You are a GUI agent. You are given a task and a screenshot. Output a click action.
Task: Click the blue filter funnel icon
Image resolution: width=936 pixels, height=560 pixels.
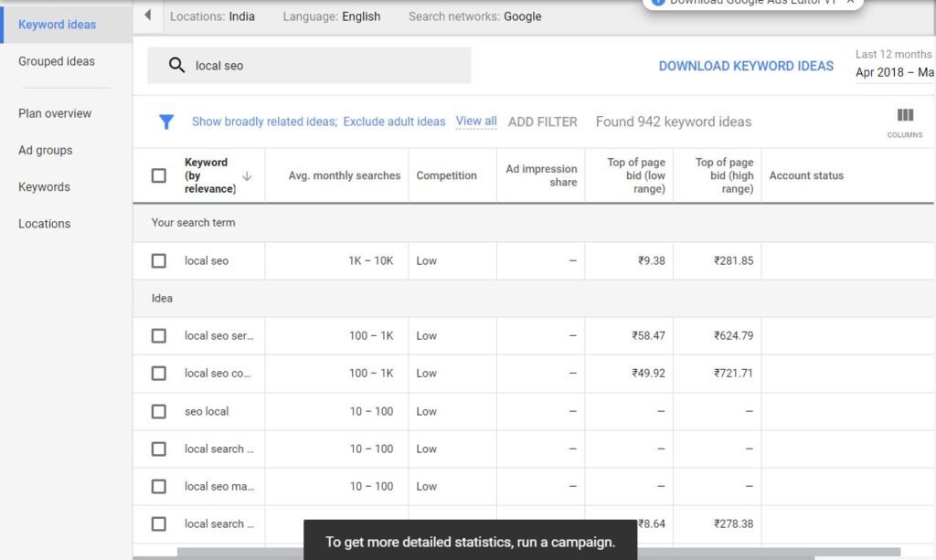(166, 122)
